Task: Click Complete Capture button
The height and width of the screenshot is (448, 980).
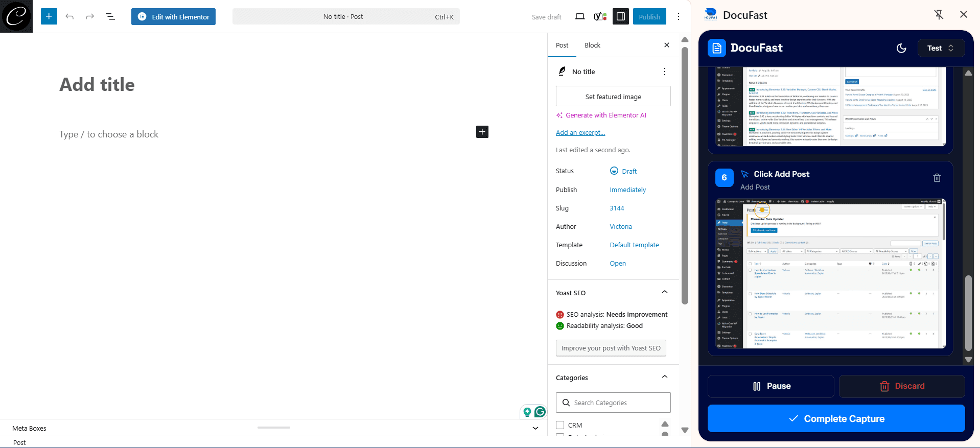Action: (836, 418)
